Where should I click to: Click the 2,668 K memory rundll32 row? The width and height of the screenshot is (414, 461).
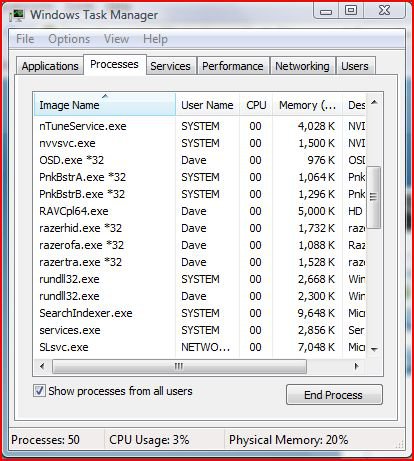pyautogui.click(x=200, y=279)
